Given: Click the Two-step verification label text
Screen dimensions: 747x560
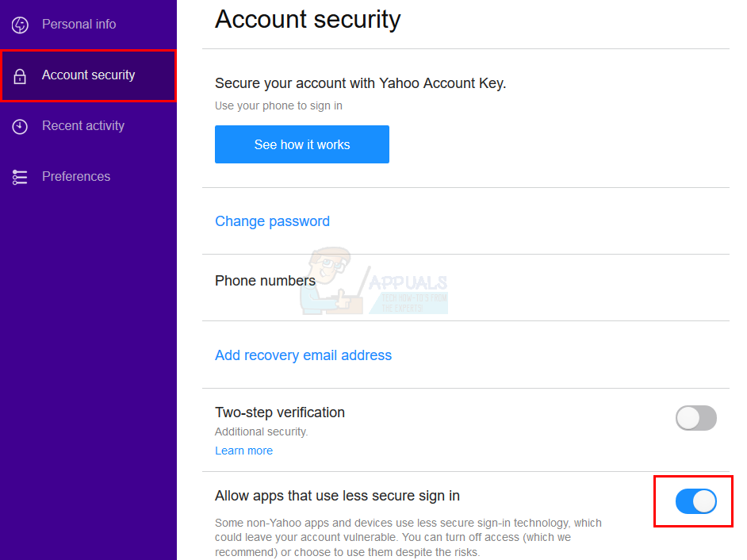Looking at the screenshot, I should point(279,412).
